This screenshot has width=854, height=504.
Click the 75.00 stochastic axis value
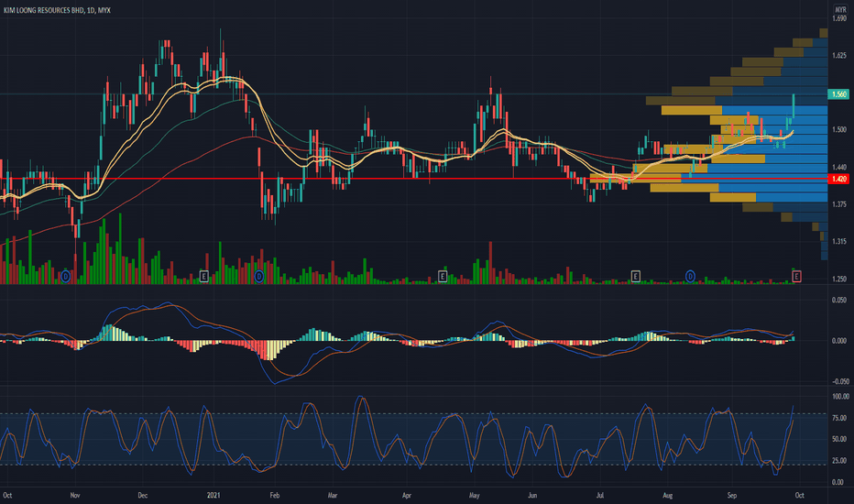(839, 418)
